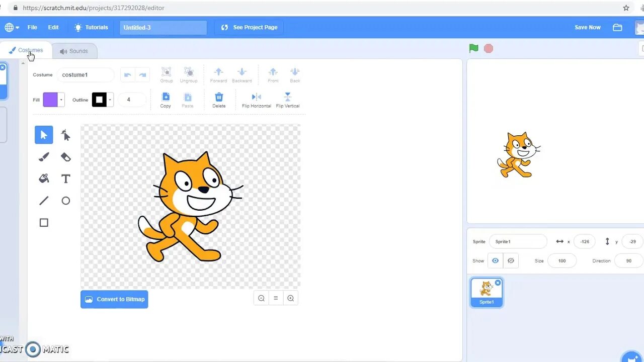Click the costume name field costume1

(86, 75)
